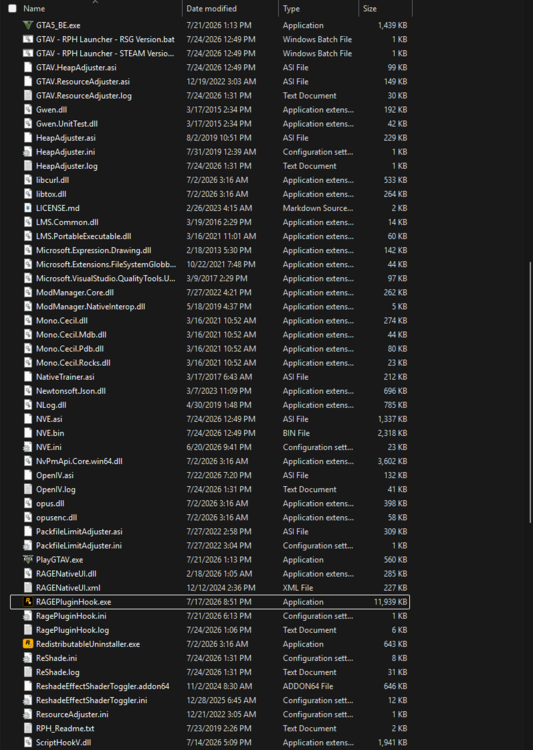Sort files by the Name column header
This screenshot has width=533, height=750.
coord(34,9)
